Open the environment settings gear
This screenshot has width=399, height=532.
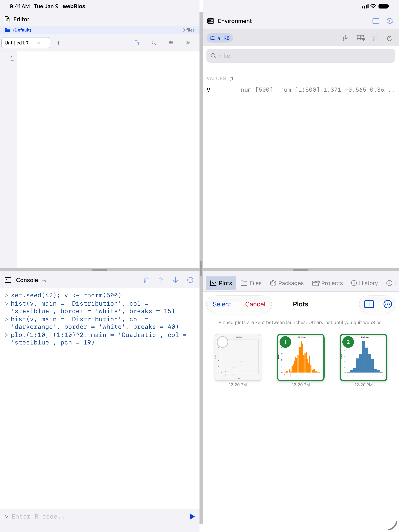pyautogui.click(x=390, y=21)
